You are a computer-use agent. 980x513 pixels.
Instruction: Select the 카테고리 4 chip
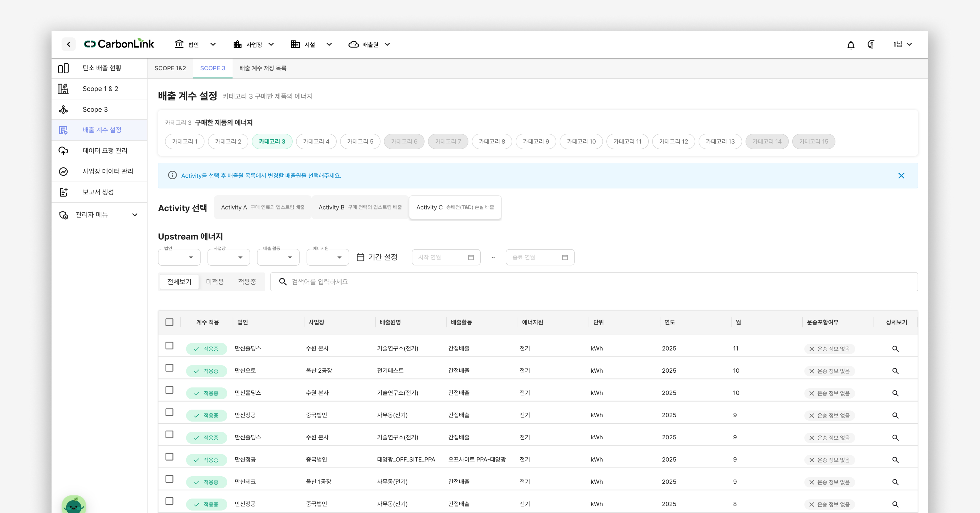tap(316, 141)
